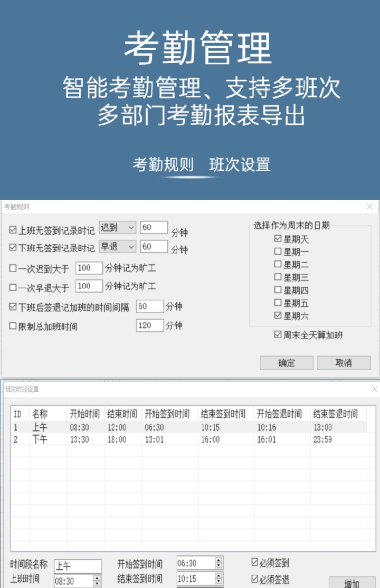The width and height of the screenshot is (380, 588).
Task: Check 星期三 as weekend day
Action: coord(278,277)
